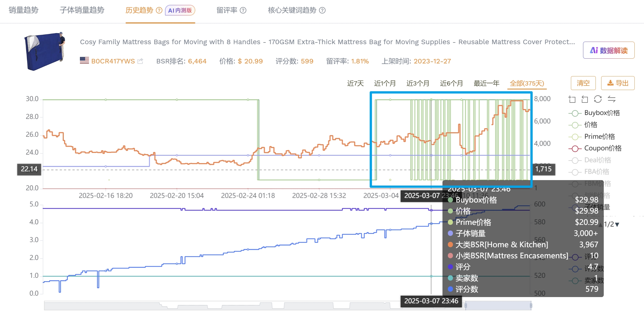
Task: Enable the Deal价格 legend series
Action: [590, 160]
